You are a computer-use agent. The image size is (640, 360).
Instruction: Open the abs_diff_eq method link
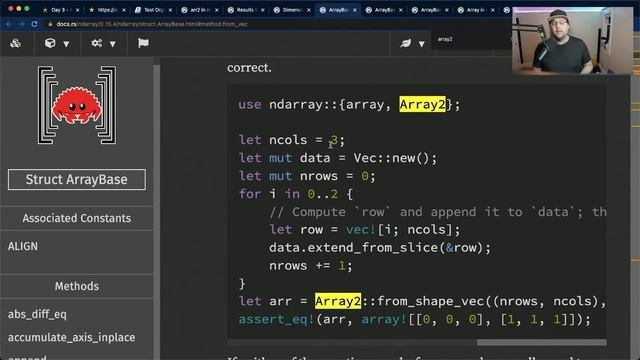tap(37, 314)
